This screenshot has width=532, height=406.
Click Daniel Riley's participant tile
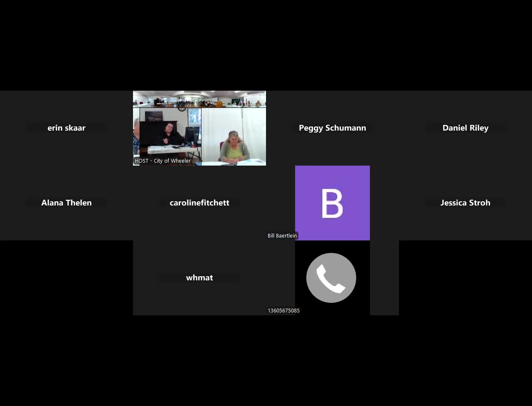coord(465,128)
